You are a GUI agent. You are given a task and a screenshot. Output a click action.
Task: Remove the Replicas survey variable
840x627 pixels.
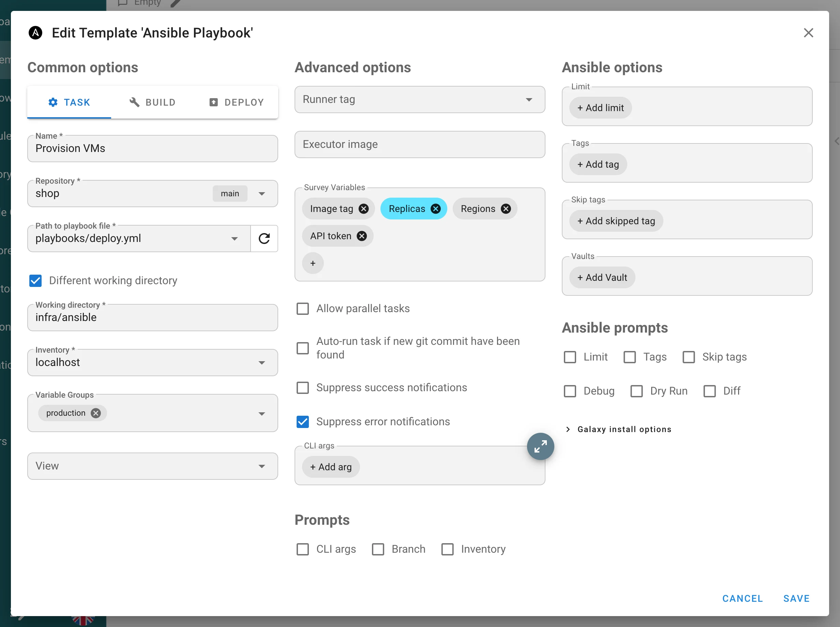[x=436, y=209]
